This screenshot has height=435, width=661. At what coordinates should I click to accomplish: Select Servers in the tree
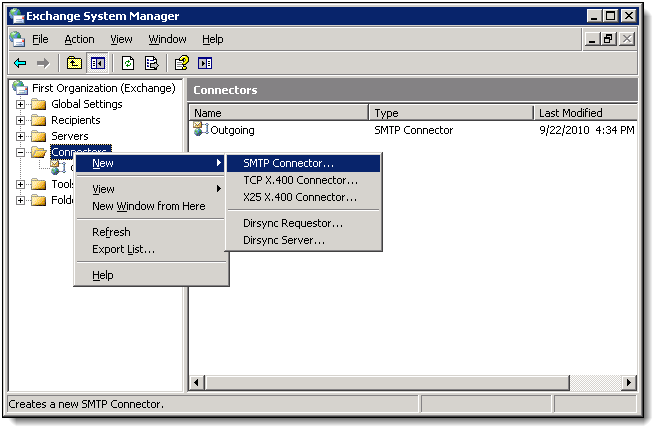tap(70, 136)
